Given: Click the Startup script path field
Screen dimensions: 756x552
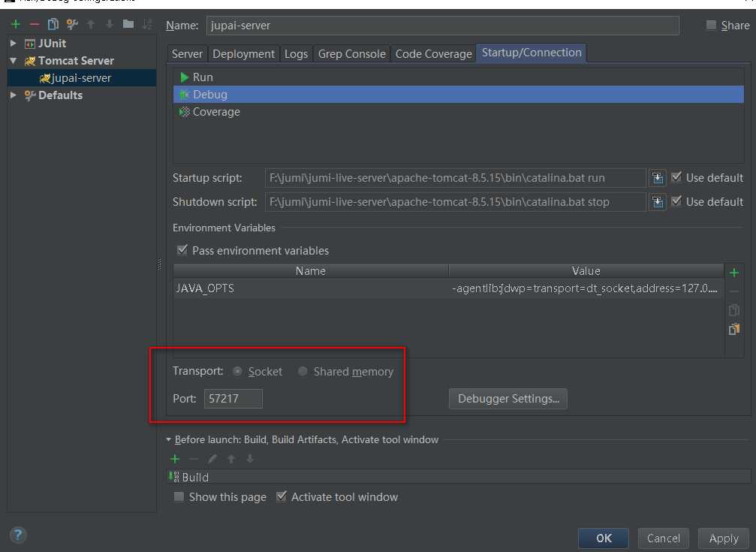Looking at the screenshot, I should [x=455, y=178].
